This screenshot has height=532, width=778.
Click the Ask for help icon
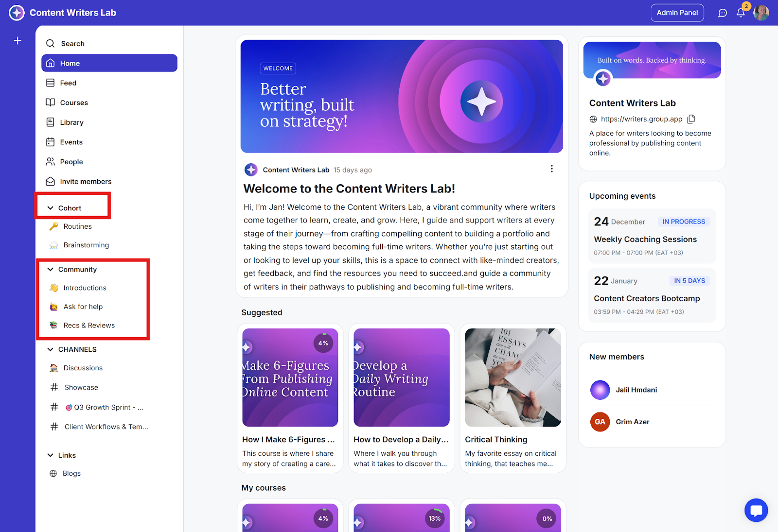tap(54, 307)
